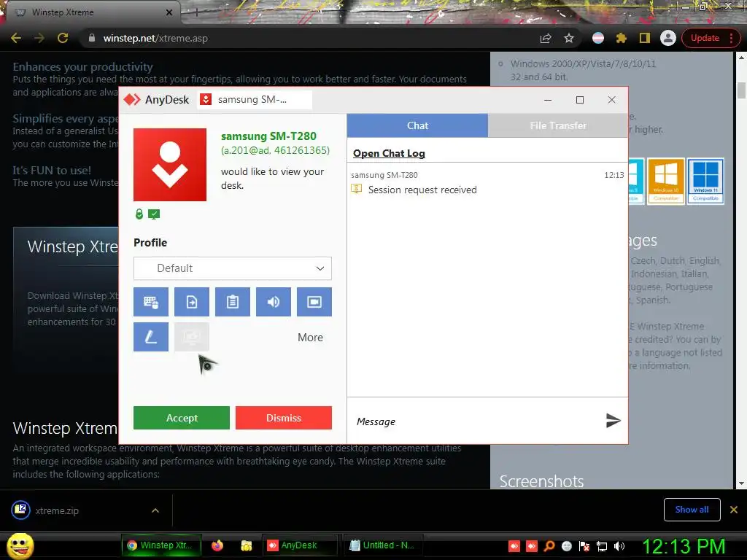Click the Windows 10 Compatible badge
747x560 pixels.
coord(665,182)
